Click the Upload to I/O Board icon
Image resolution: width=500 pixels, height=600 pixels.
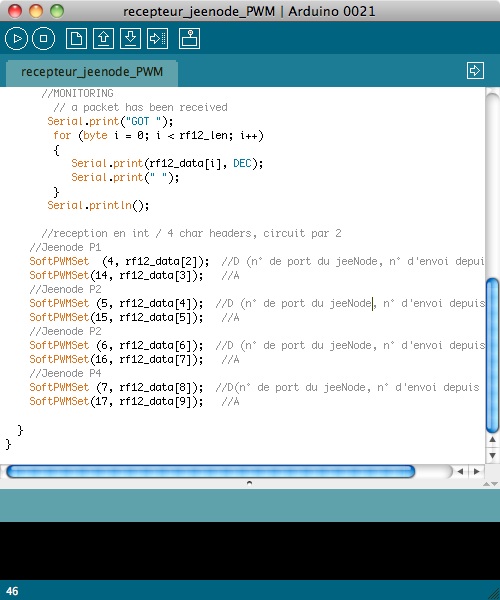[x=157, y=38]
